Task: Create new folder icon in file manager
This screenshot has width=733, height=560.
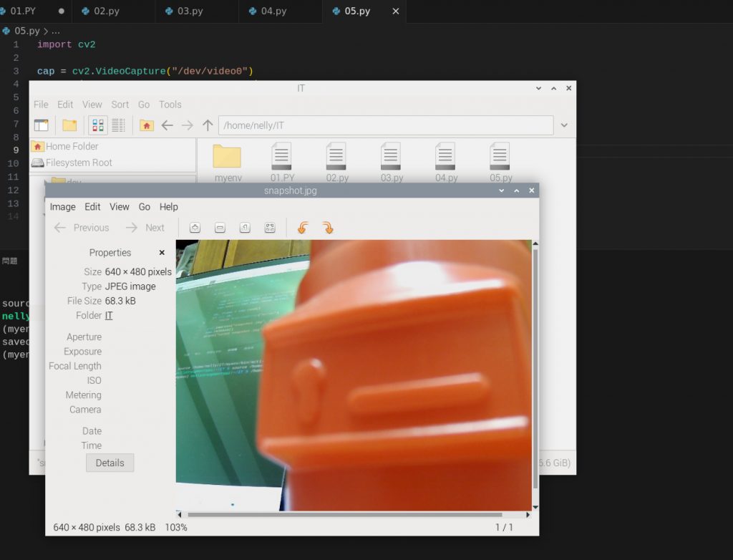Action: tap(69, 125)
